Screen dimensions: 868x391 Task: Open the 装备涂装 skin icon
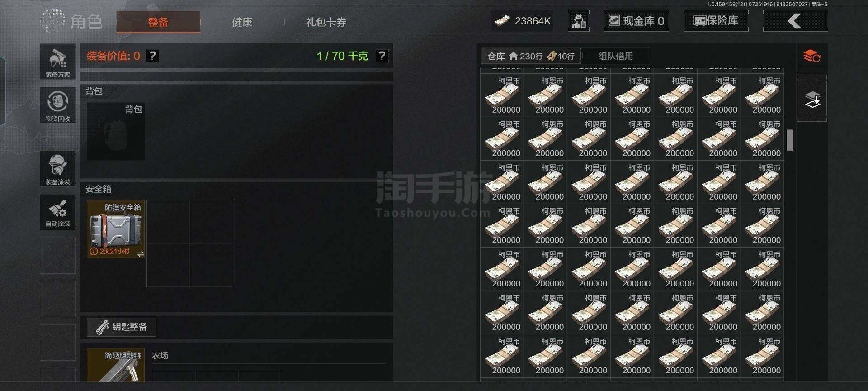pyautogui.click(x=58, y=169)
